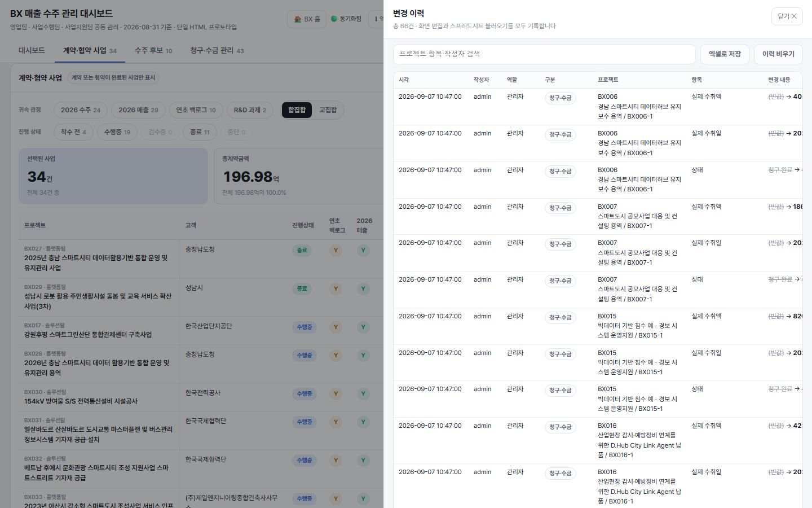Toggle the 수행중 status filter

click(x=117, y=132)
